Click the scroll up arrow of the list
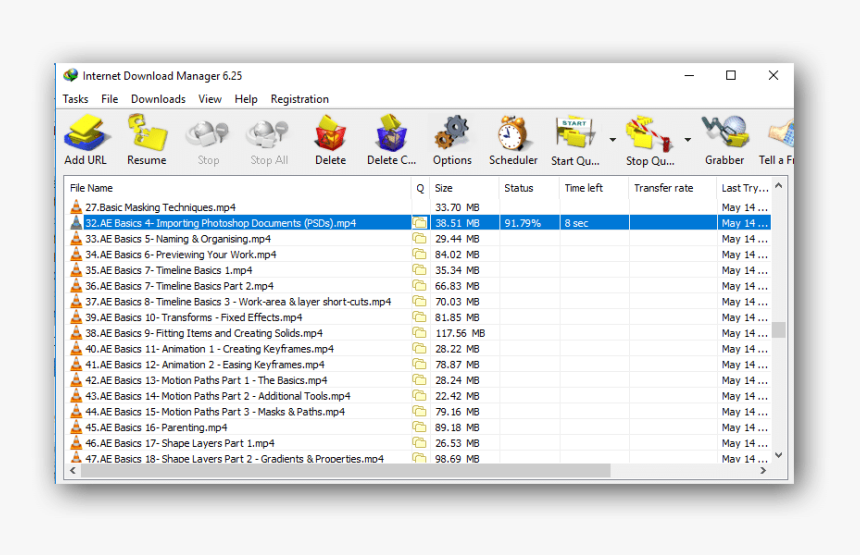 tap(778, 186)
